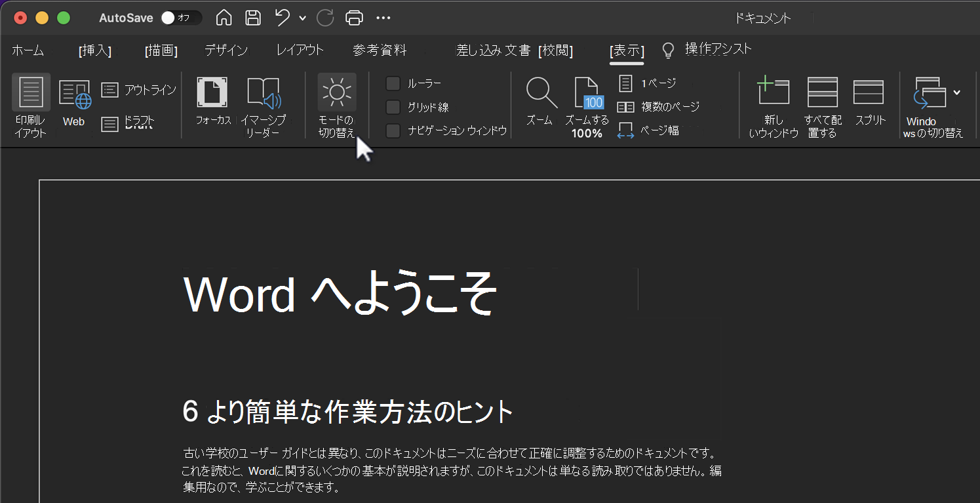980x503 pixels.
Task: Enter Focus (フォーカス) mode
Action: 212,92
